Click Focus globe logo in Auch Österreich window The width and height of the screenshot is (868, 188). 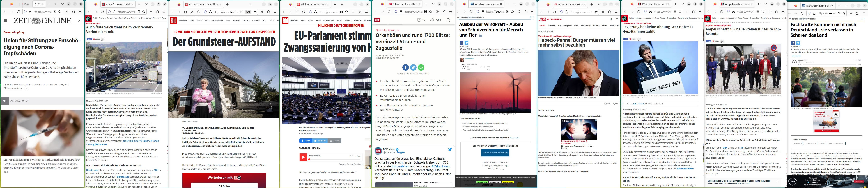coord(88,19)
